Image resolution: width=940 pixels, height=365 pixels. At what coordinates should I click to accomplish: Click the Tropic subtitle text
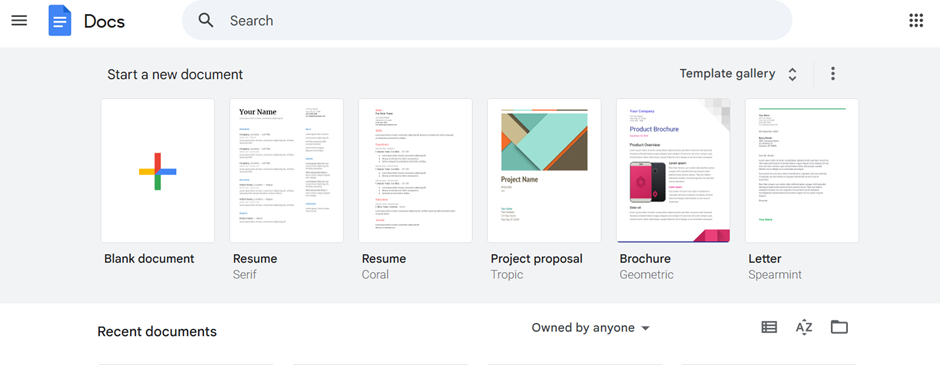tap(507, 275)
